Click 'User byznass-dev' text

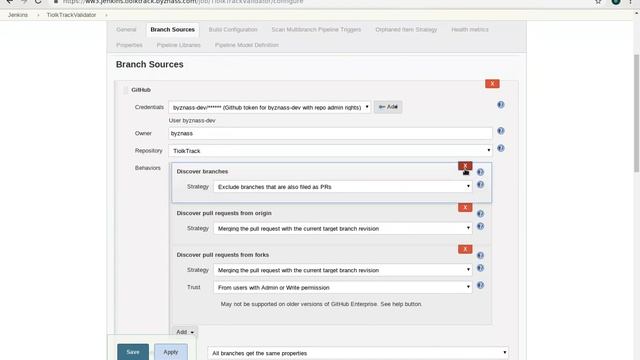click(x=192, y=121)
